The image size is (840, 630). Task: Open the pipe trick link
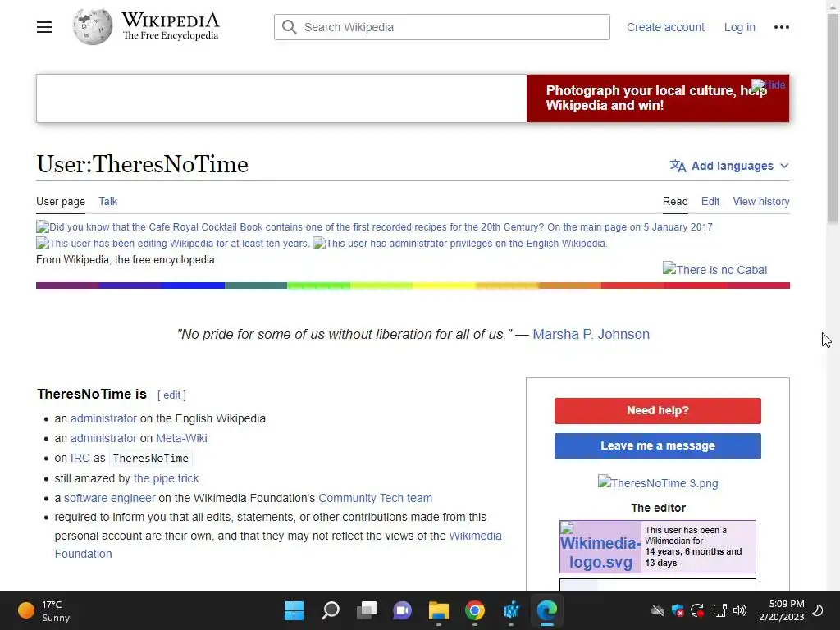(166, 478)
